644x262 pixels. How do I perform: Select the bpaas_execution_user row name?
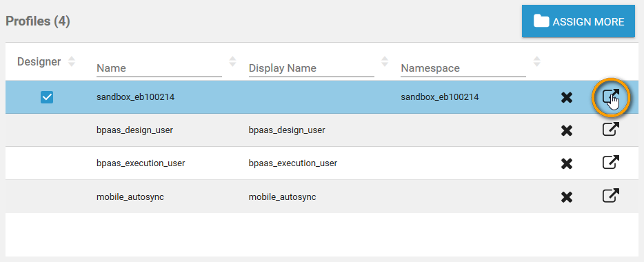point(141,163)
